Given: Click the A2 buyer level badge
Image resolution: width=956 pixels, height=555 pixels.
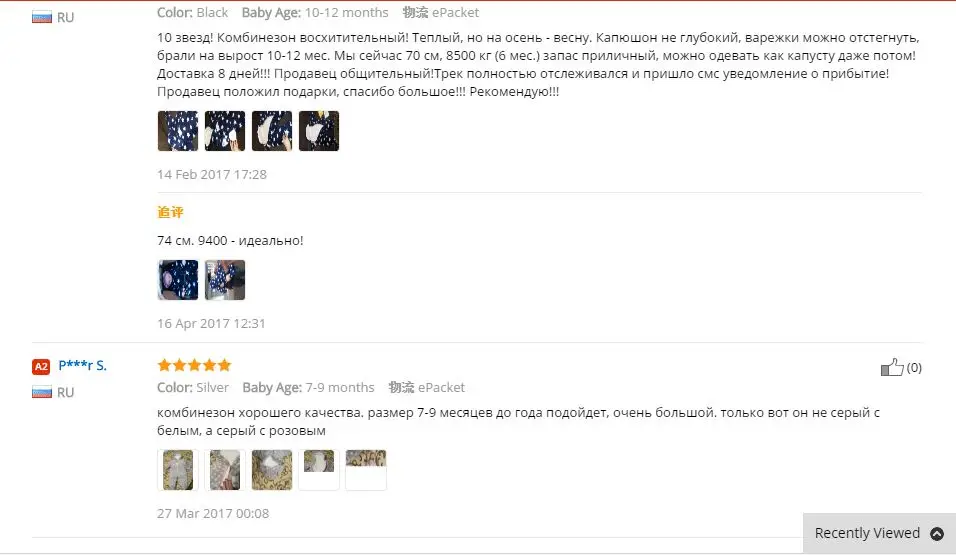Looking at the screenshot, I should click(x=41, y=367).
